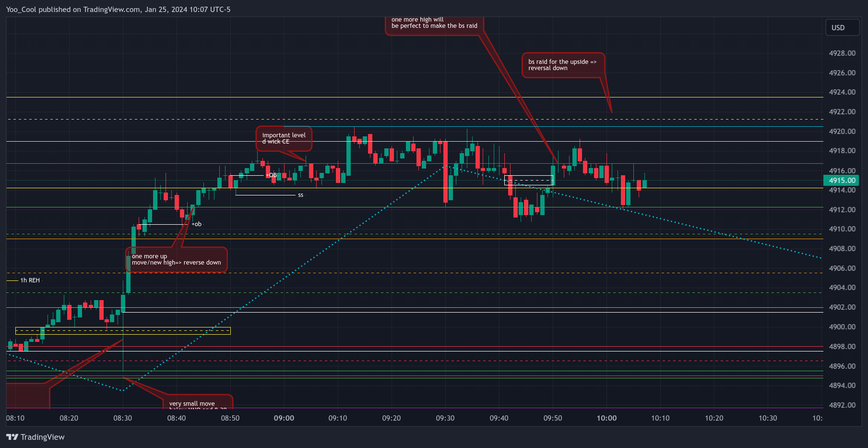This screenshot has height=448, width=868.
Task: Click the 4902.00 price axis label
Action: tap(842, 307)
